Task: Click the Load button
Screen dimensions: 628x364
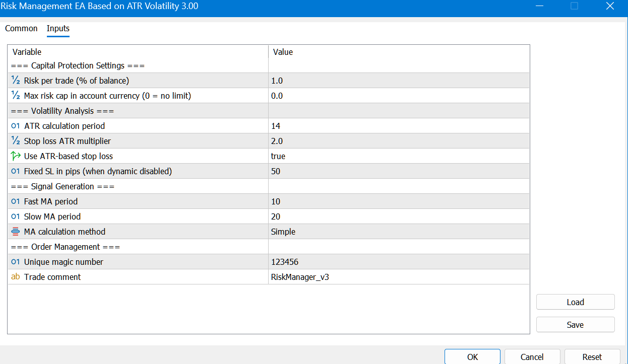Action: tap(575, 302)
